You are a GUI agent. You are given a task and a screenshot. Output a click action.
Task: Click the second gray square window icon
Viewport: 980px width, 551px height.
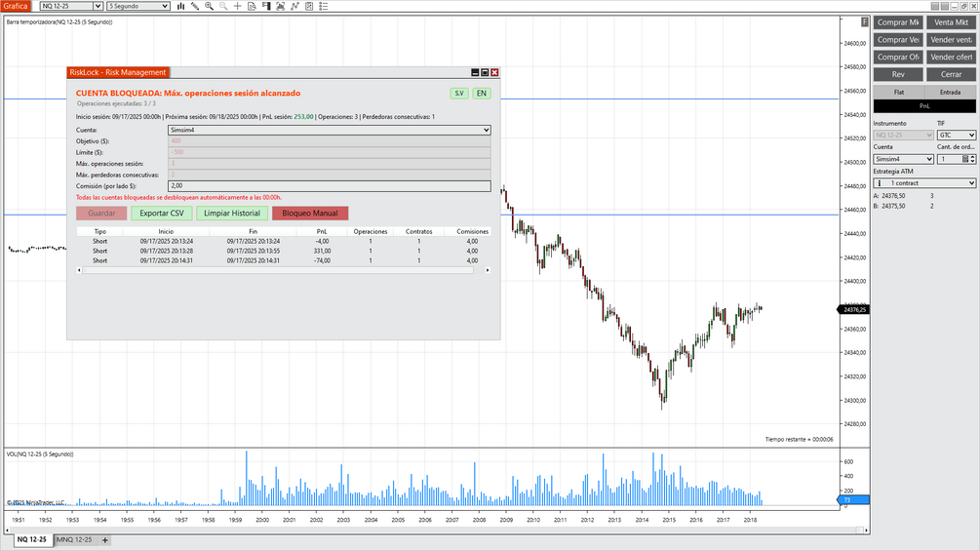(944, 6)
